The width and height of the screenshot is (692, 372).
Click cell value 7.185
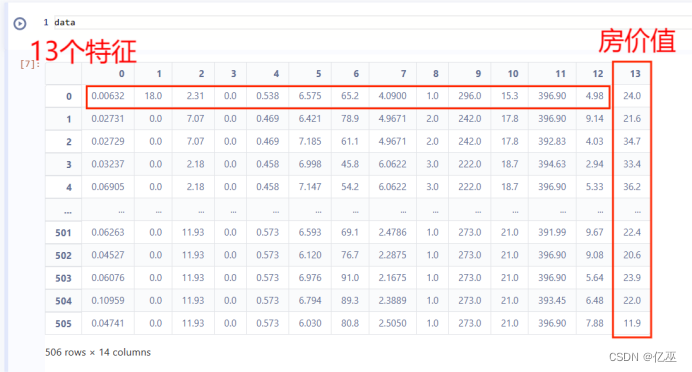[310, 142]
